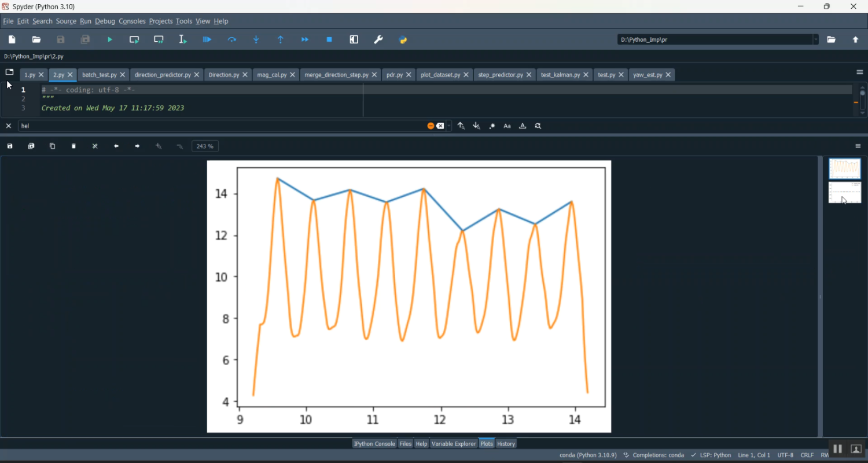Toggle regular expression search option
This screenshot has width=868, height=463.
pyautogui.click(x=492, y=126)
